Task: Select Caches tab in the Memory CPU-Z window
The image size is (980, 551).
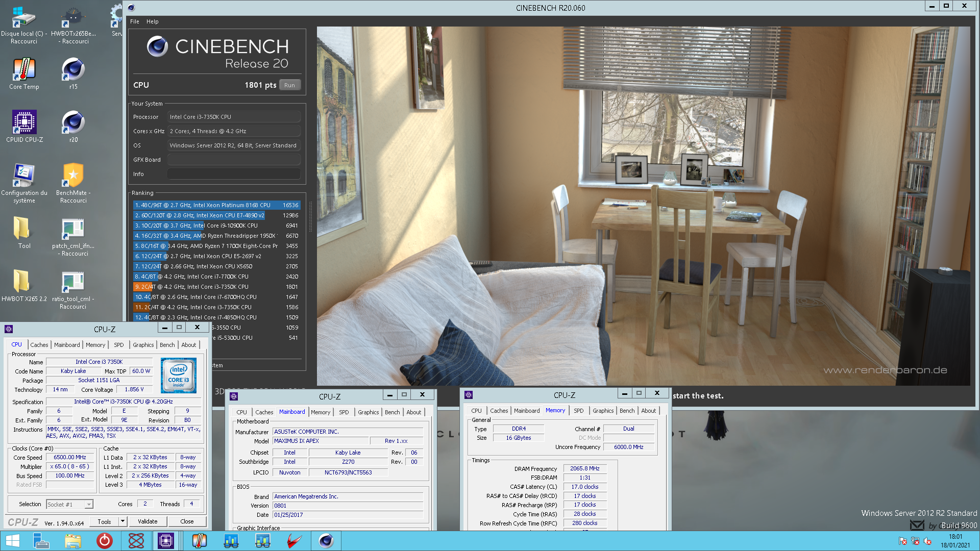Action: point(499,411)
